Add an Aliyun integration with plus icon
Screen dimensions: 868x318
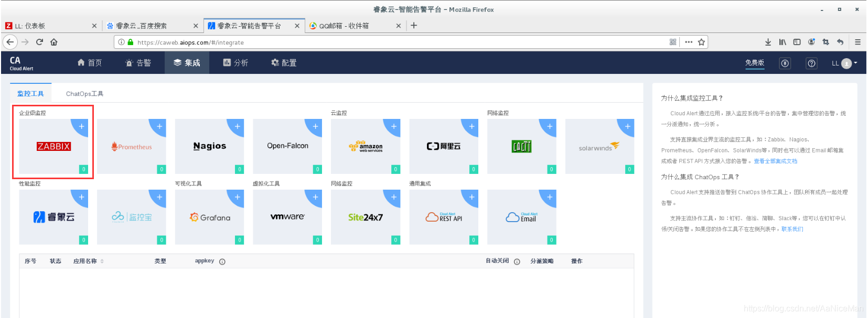click(x=471, y=126)
